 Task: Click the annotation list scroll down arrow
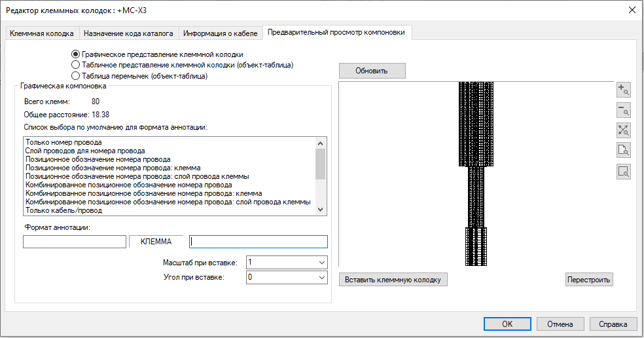[x=320, y=210]
